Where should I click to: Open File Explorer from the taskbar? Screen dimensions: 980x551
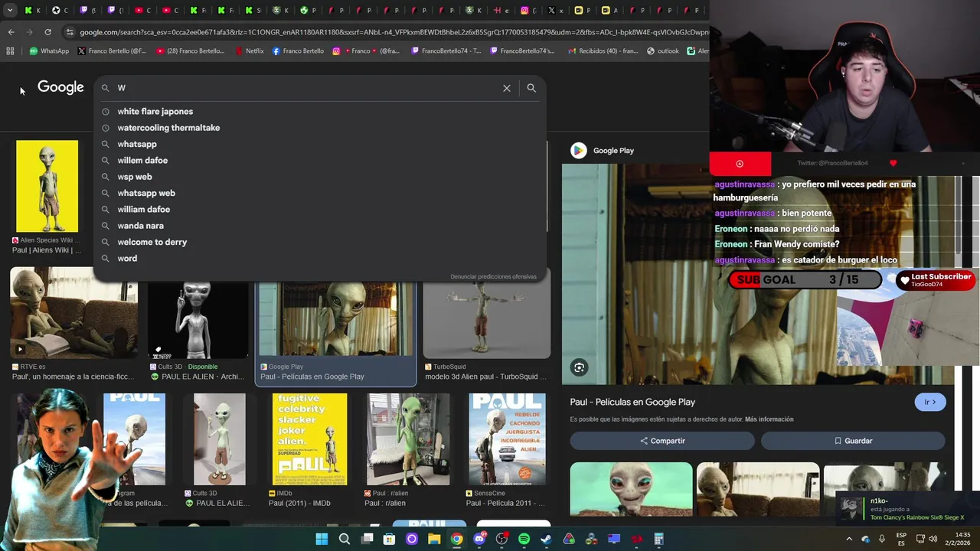coord(434,539)
